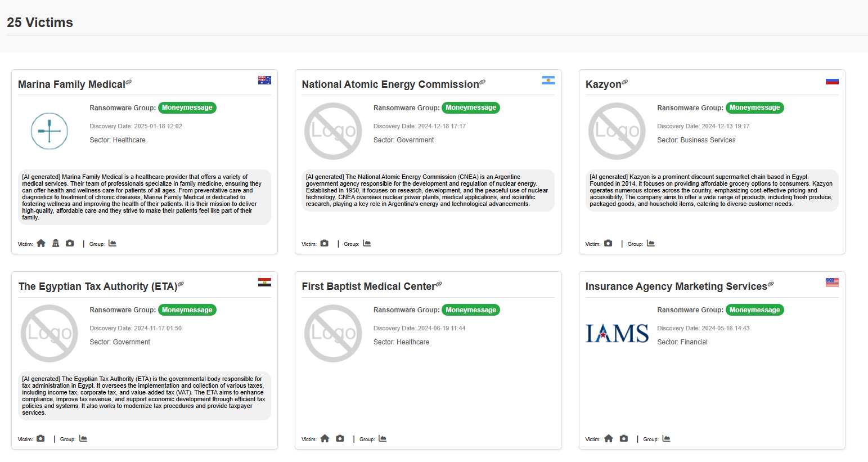Open the Marina Family Medical title
The height and width of the screenshot is (462, 868).
point(71,84)
